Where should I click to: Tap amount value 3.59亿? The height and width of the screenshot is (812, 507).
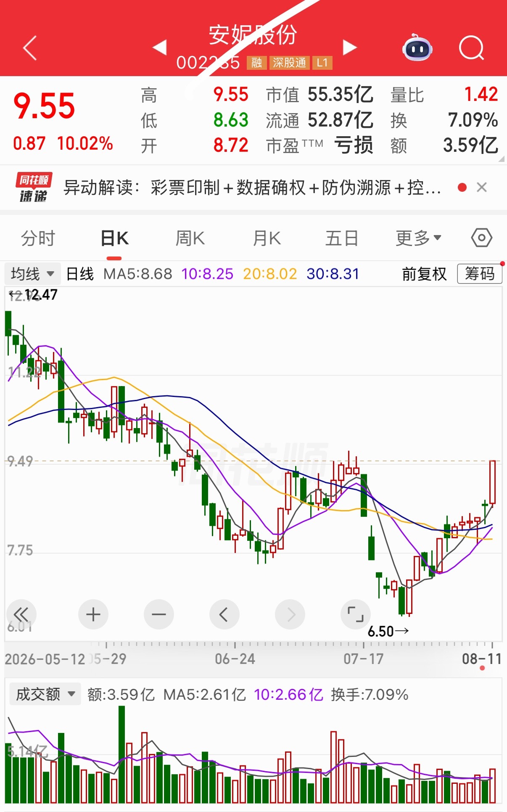coord(471,145)
